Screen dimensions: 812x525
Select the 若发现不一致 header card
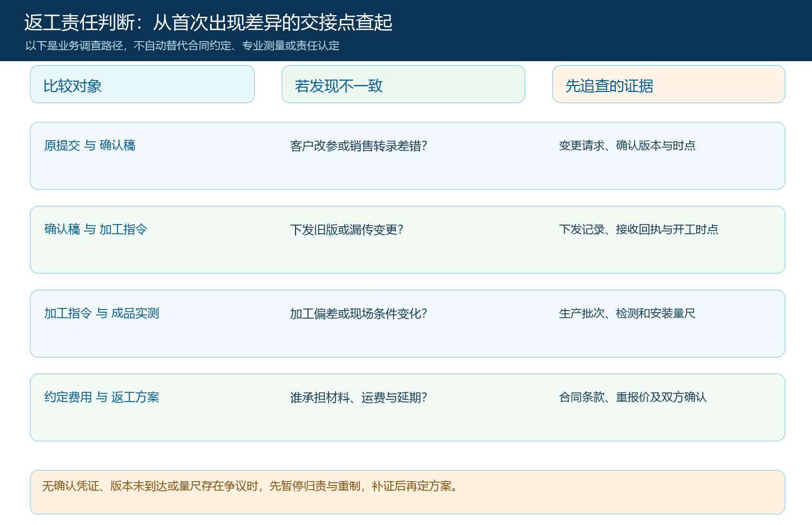click(403, 84)
